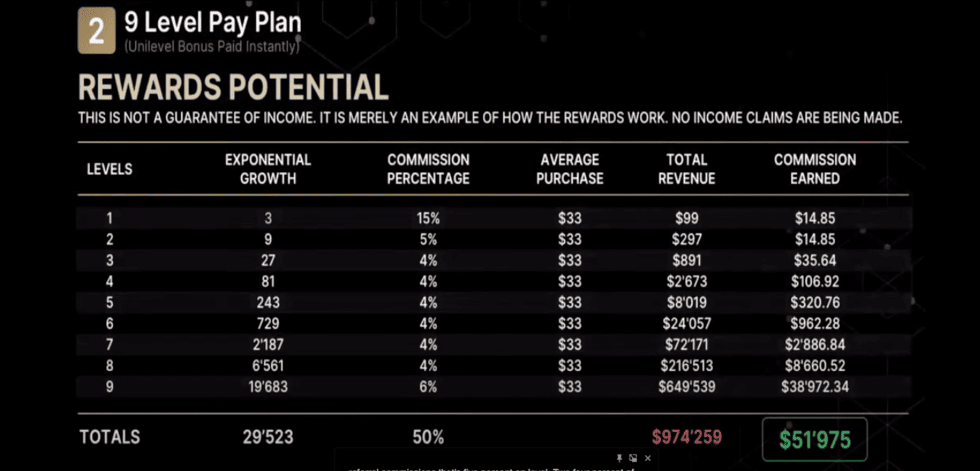Select the AVERAGE PURCHASE column header
This screenshot has height=471, width=980.
tap(569, 169)
